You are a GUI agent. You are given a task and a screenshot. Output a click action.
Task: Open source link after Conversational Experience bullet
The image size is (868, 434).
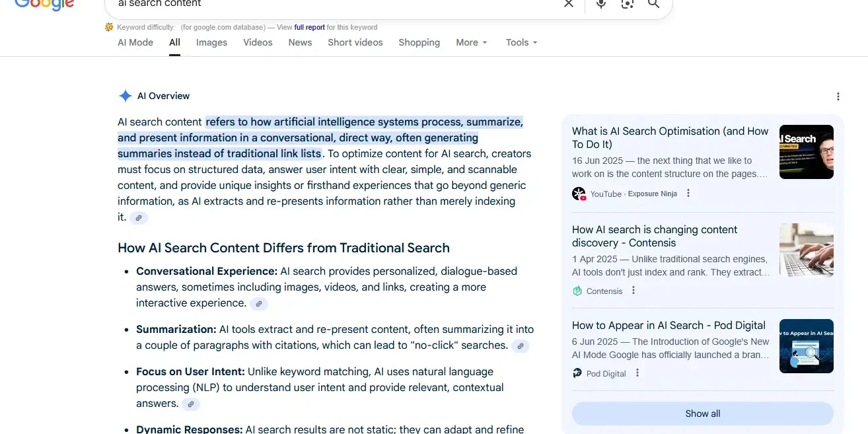tap(259, 304)
